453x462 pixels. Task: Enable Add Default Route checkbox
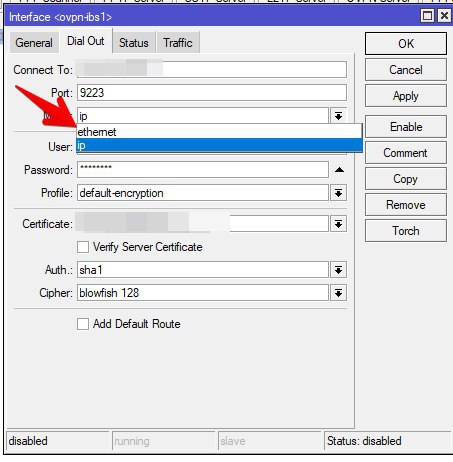(83, 324)
